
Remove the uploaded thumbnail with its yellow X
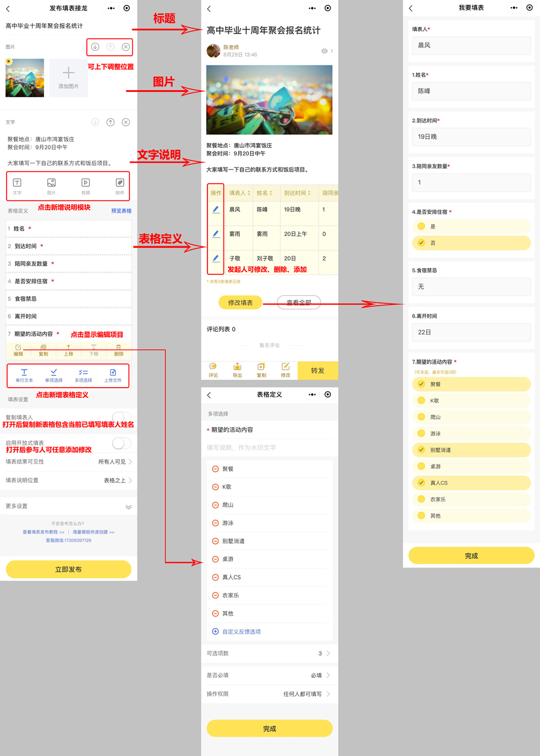9,61
